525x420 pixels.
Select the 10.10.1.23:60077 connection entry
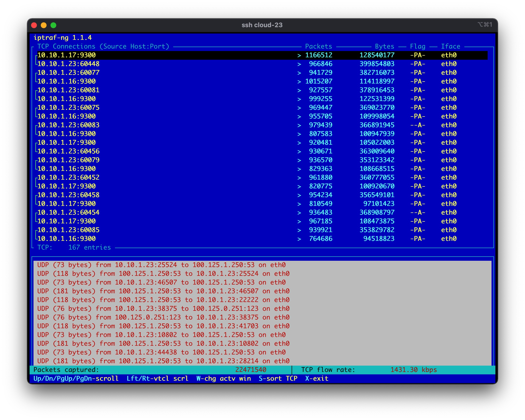pos(68,73)
